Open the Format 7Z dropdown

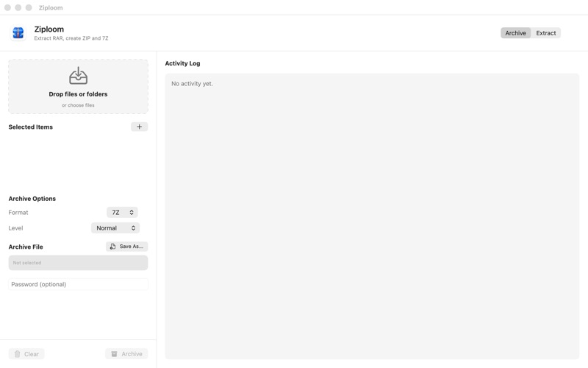(122, 213)
